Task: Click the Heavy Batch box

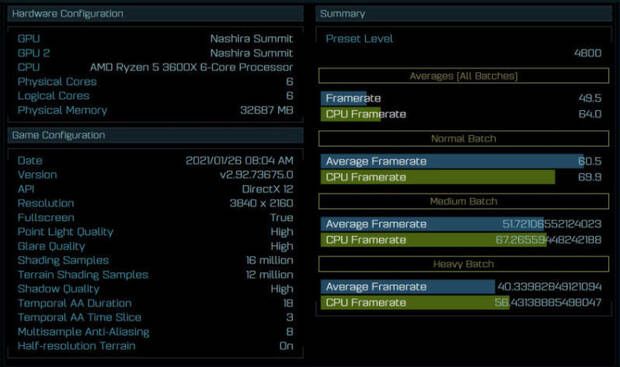Action: (463, 264)
